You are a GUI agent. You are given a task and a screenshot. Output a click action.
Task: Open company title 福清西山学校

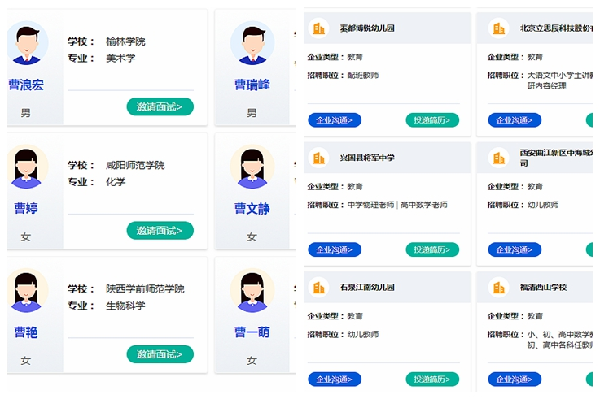[543, 287]
